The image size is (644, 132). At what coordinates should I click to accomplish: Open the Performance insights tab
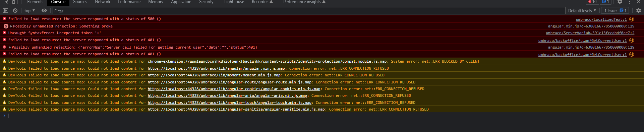(304, 2)
